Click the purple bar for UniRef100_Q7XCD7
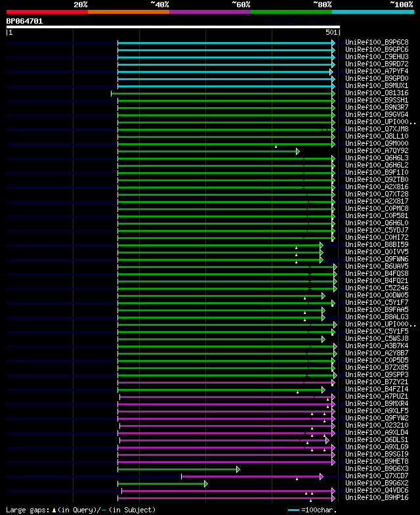Viewport: 420px width, 515px height. [251, 477]
